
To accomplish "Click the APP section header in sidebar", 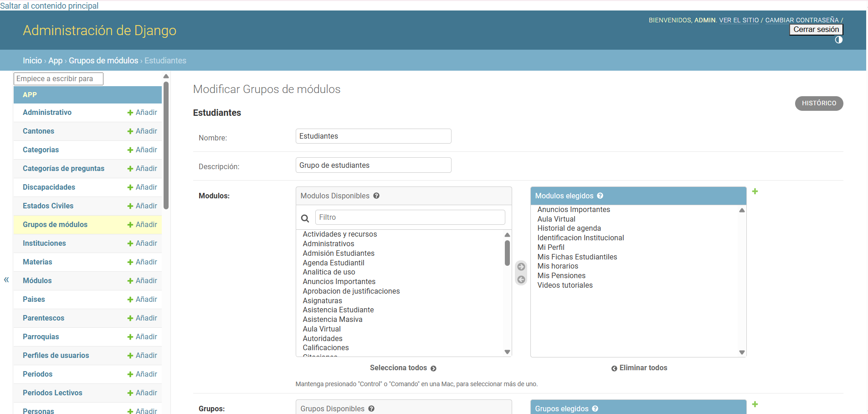I will 87,95.
